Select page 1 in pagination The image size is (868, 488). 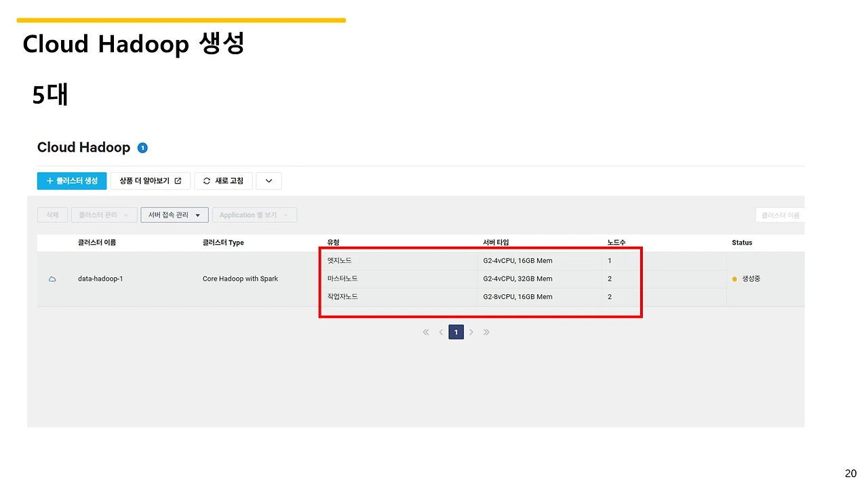click(x=456, y=332)
